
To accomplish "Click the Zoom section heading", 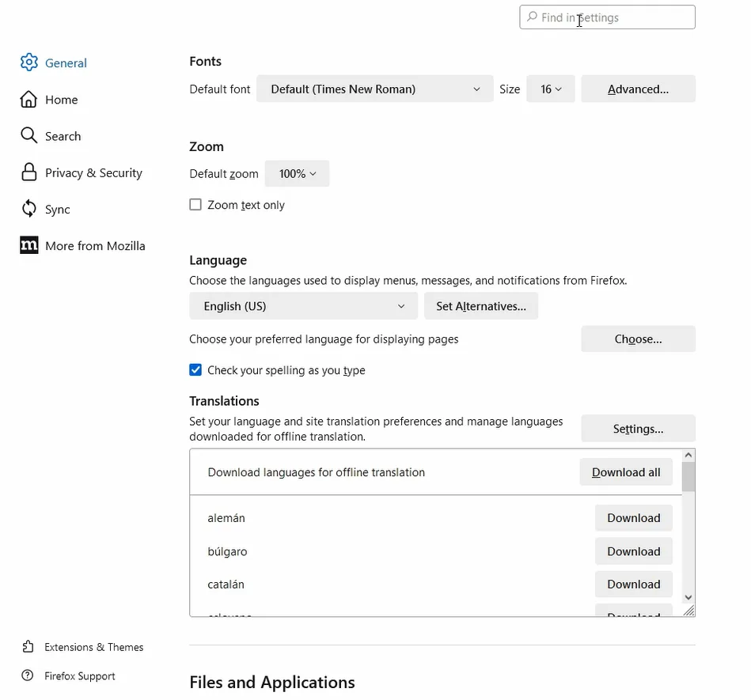I will coord(207,146).
